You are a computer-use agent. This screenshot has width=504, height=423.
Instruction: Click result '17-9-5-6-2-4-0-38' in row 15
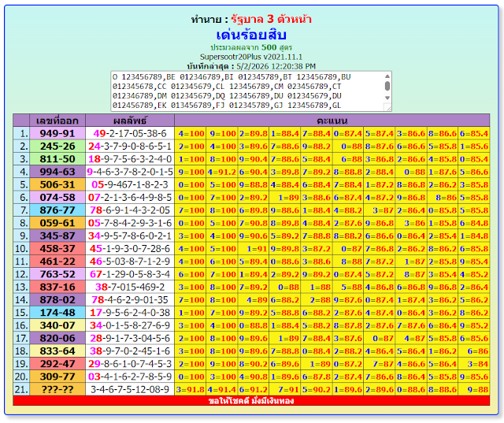tap(130, 313)
